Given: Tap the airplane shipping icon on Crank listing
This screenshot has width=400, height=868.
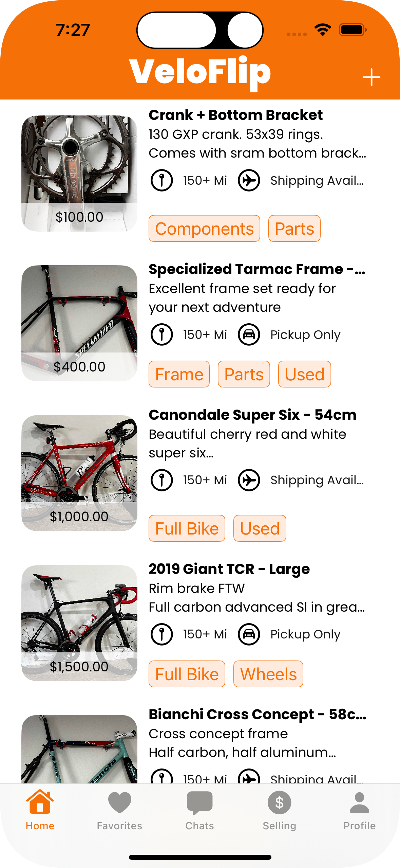Looking at the screenshot, I should tap(249, 180).
